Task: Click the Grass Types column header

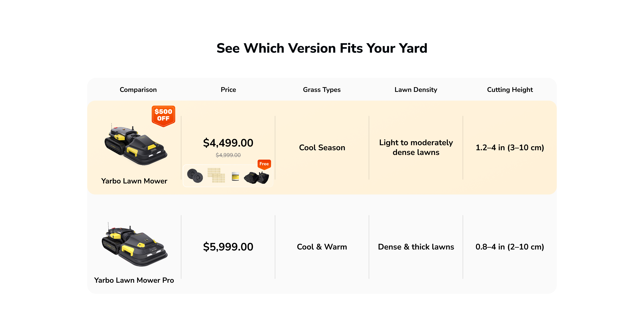Action: (x=322, y=90)
